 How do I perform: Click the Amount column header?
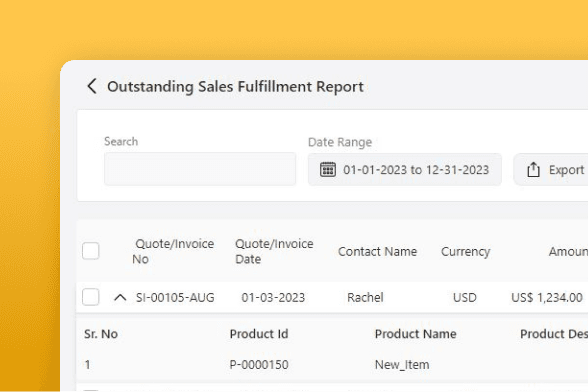(568, 251)
